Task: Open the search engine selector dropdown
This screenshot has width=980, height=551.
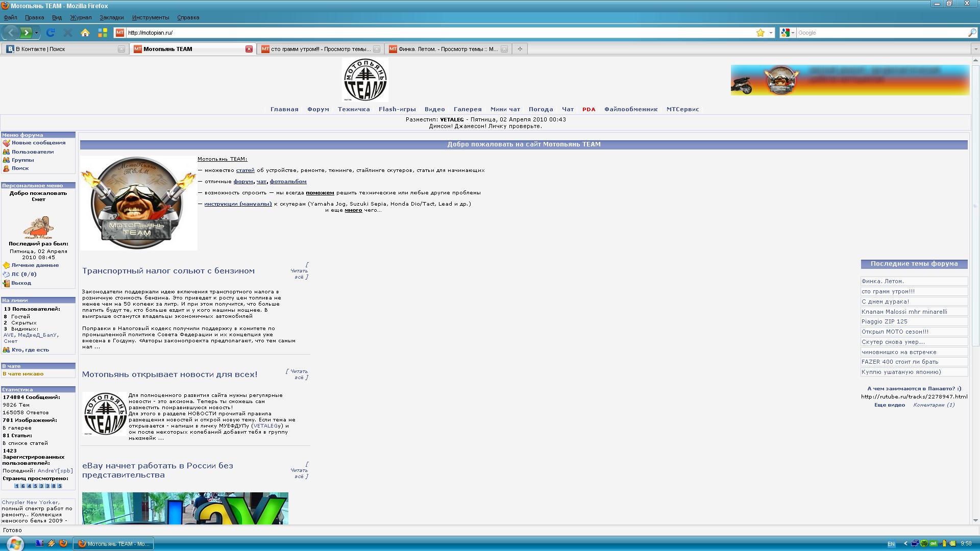Action: click(788, 33)
